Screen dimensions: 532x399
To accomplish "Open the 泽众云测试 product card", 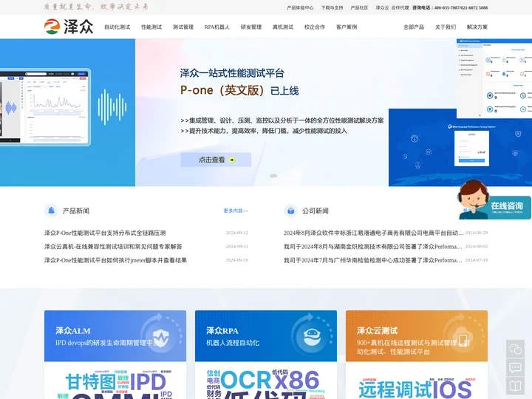I will point(417,336).
